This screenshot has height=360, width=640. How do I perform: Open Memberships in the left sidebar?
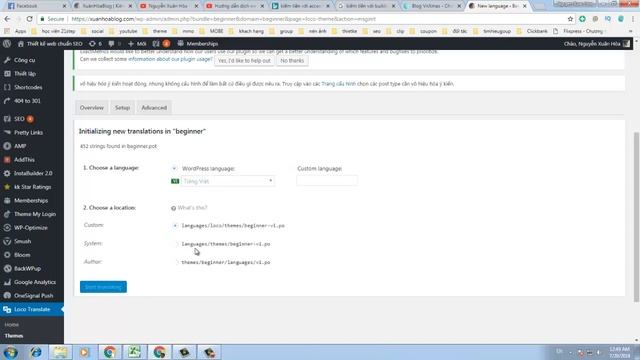tap(31, 200)
